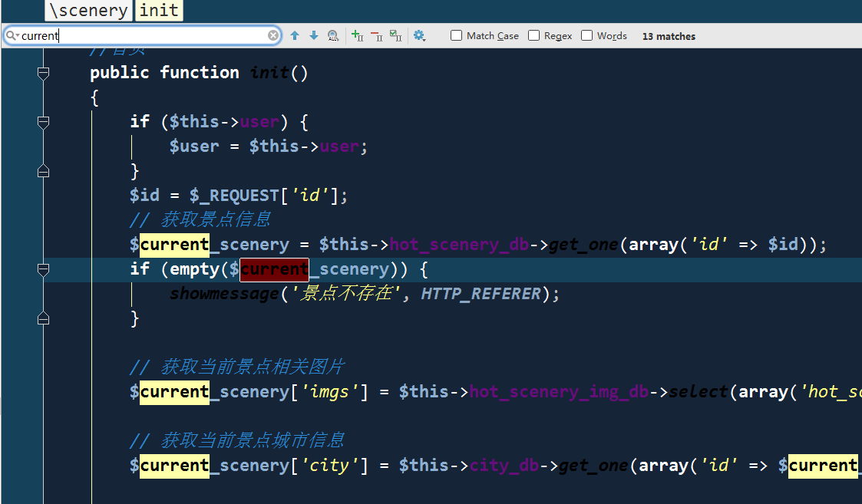Go to next search occurrence

(314, 36)
